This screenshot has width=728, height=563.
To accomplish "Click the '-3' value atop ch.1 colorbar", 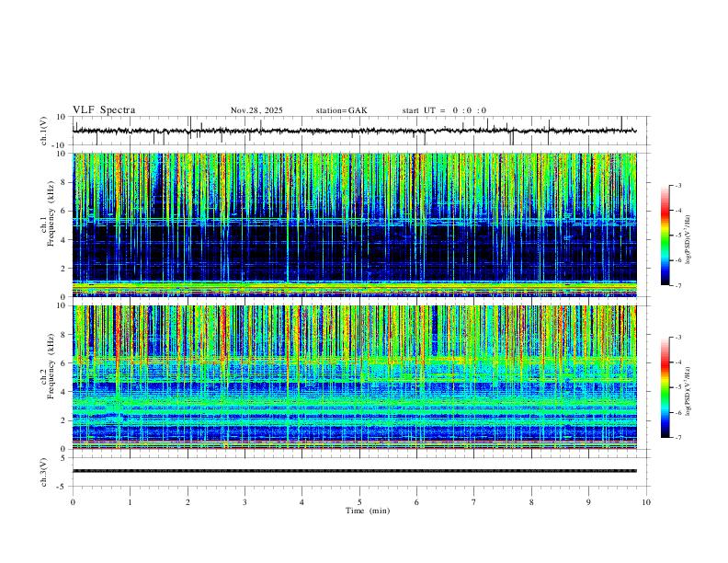I will pyautogui.click(x=678, y=185).
